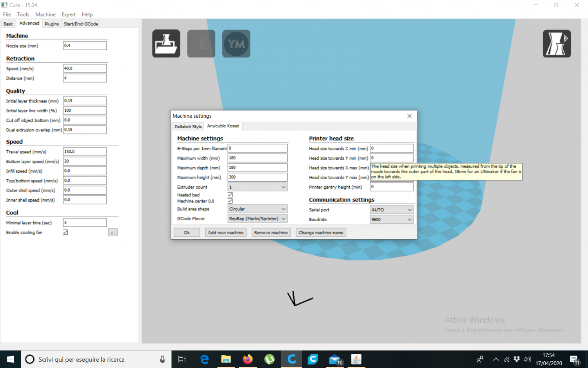Screen dimensions: 588x368
Task: Switch to the Start/End-GCode tab
Action: [81, 24]
